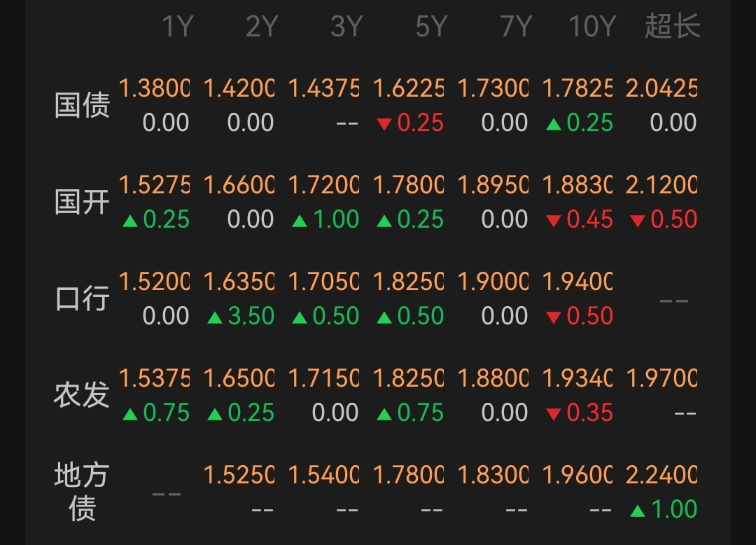Open the 超长 maturity column header
756x545 pixels.
pos(672,26)
